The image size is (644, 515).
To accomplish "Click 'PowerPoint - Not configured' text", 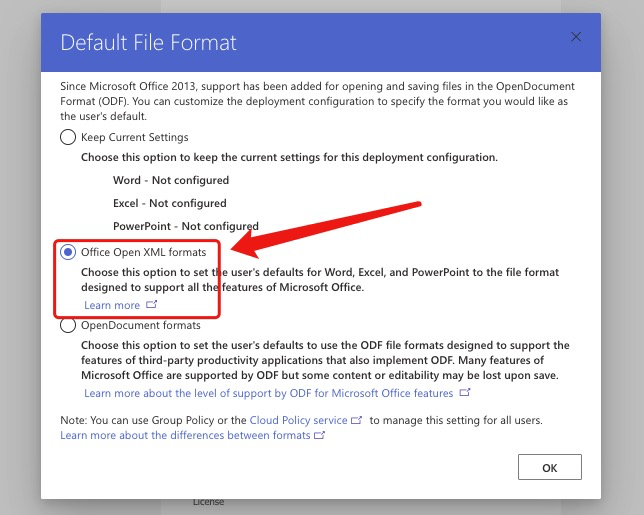I will [186, 226].
